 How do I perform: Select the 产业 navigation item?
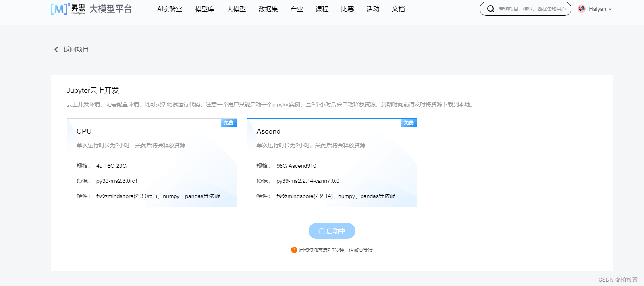(297, 9)
